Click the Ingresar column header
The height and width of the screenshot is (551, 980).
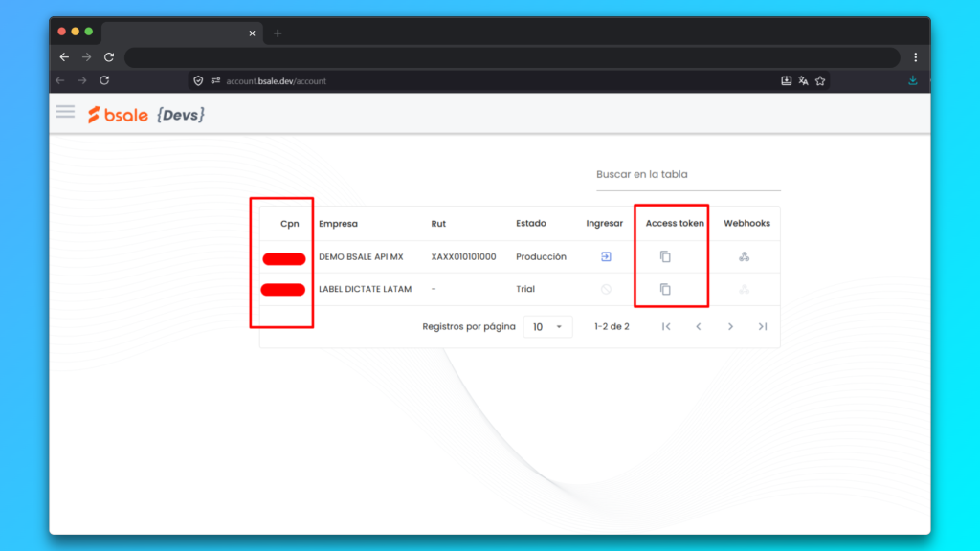605,223
